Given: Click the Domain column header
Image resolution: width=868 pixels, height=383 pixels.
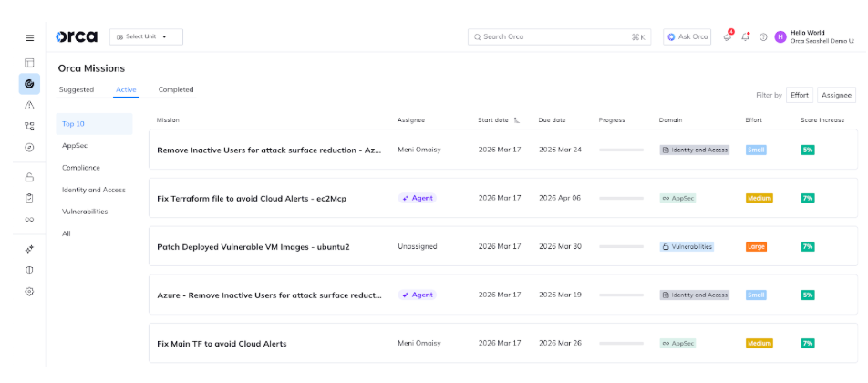Looking at the screenshot, I should (x=670, y=120).
